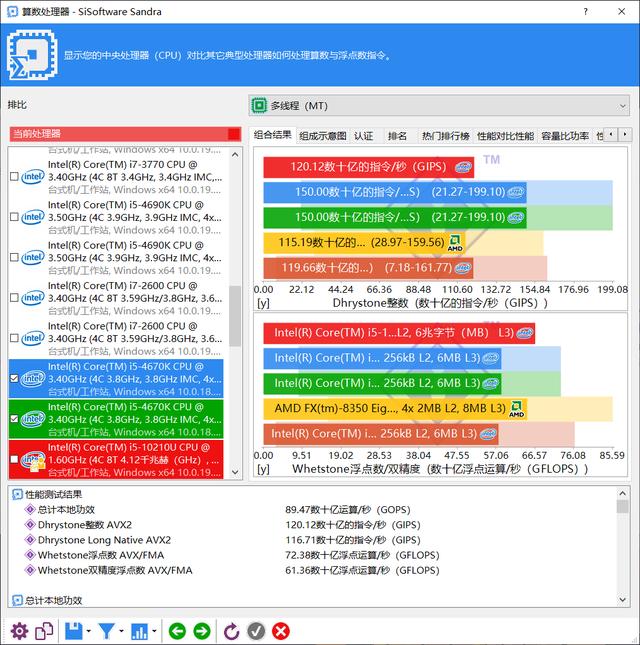The image size is (640, 645).
Task: Toggle checkbox for red i5-10210U entry
Action: pos(14,459)
